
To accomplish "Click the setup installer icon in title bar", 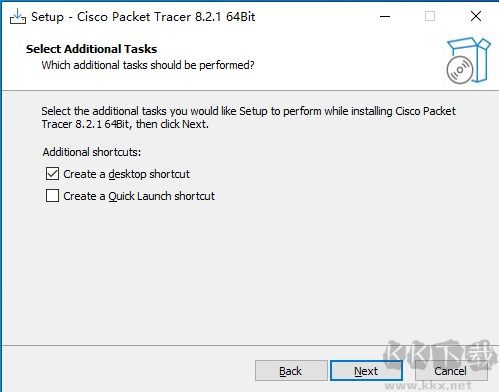I will 18,16.
